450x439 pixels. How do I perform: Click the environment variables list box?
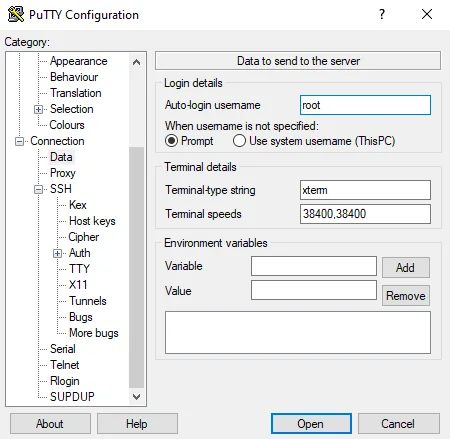pyautogui.click(x=298, y=332)
